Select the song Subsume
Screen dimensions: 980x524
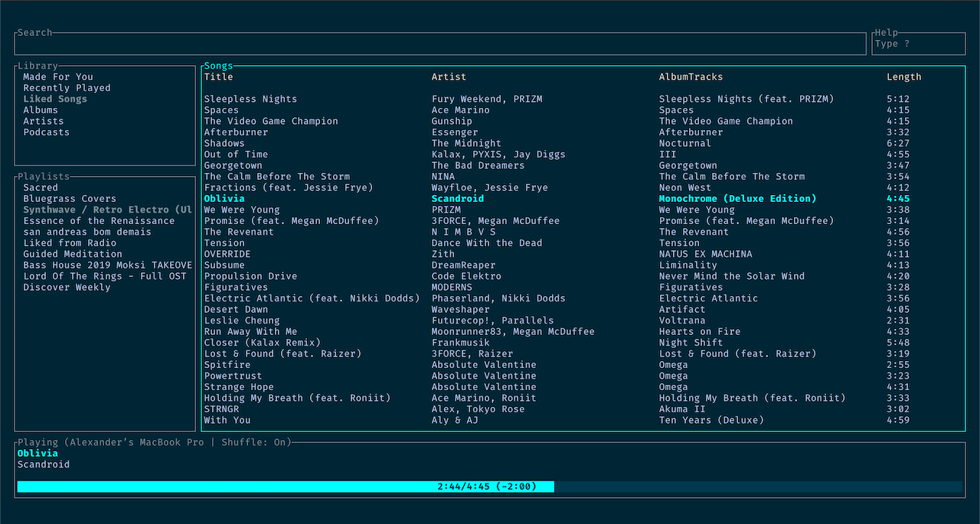[224, 265]
